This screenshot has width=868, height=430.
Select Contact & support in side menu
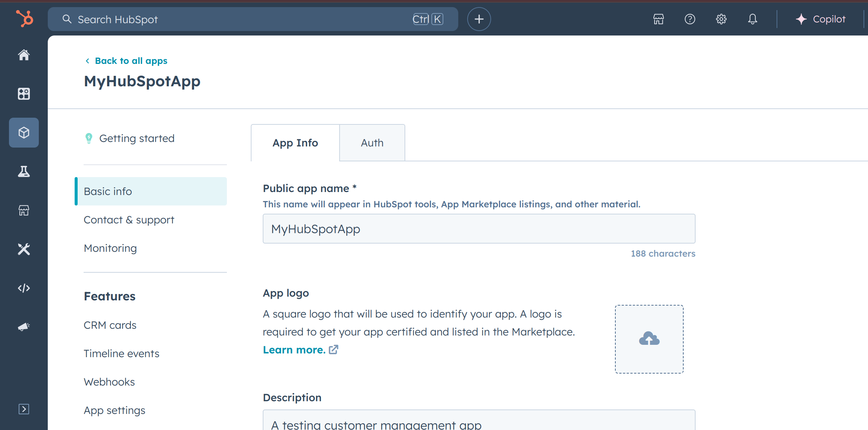(x=129, y=220)
